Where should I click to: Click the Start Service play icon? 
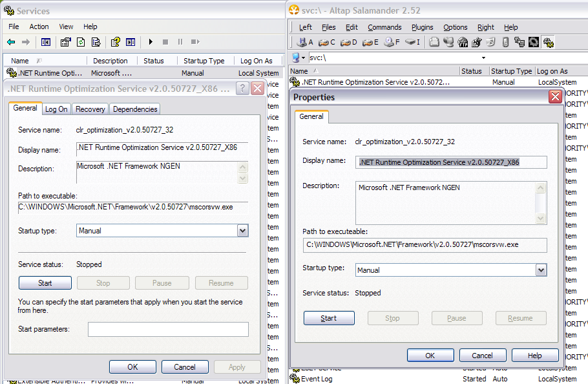[151, 42]
